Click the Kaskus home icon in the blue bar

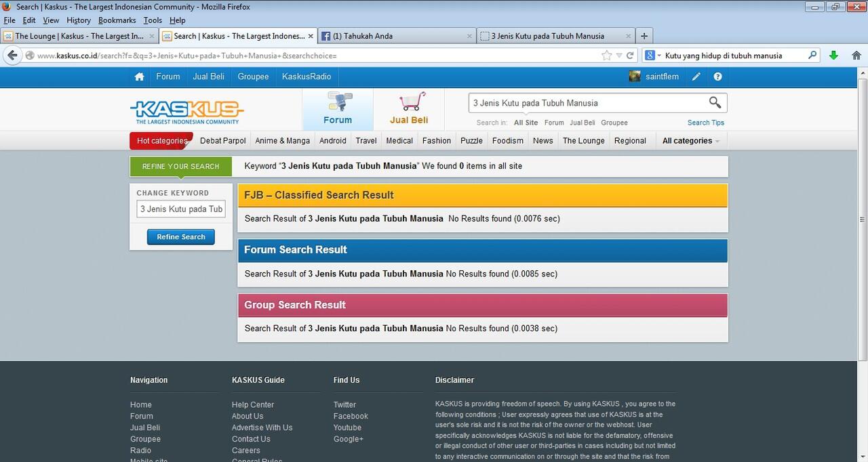pos(139,77)
